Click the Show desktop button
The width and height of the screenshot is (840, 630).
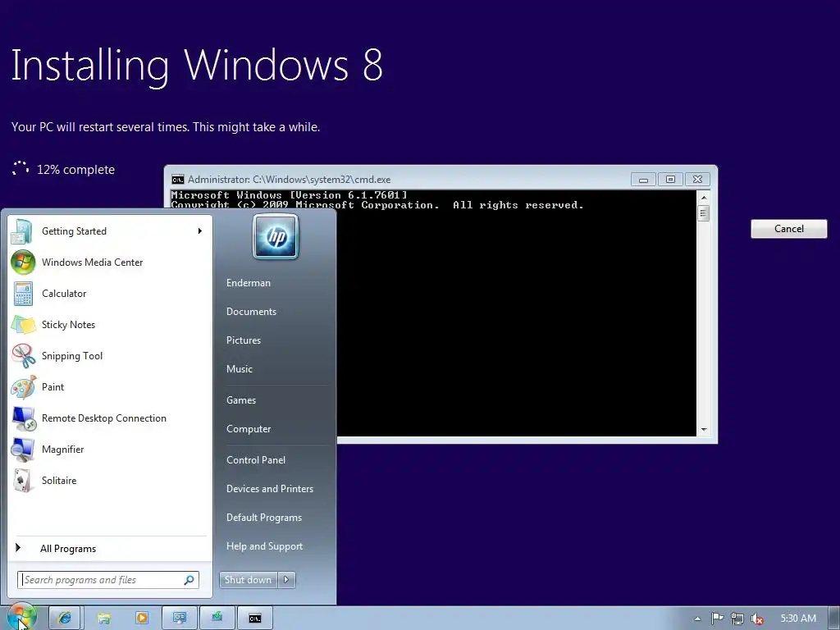click(x=834, y=619)
